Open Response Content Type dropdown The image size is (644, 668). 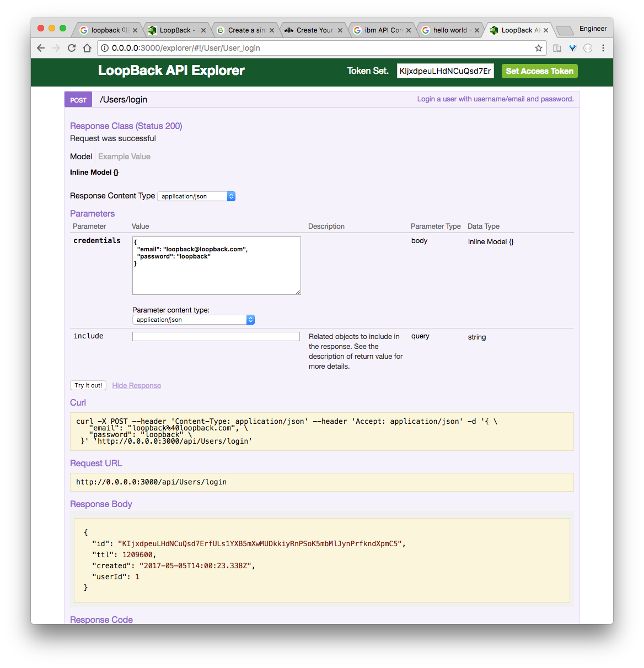(196, 196)
